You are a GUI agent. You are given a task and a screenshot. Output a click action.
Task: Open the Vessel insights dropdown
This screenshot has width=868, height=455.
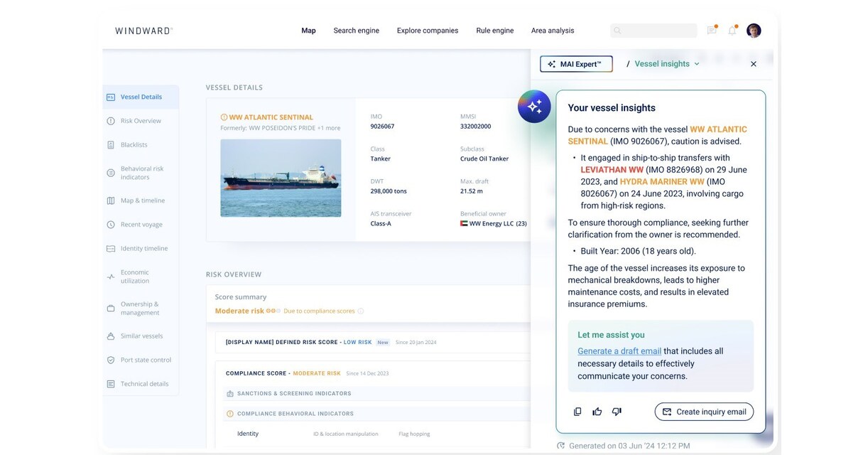[x=665, y=63]
